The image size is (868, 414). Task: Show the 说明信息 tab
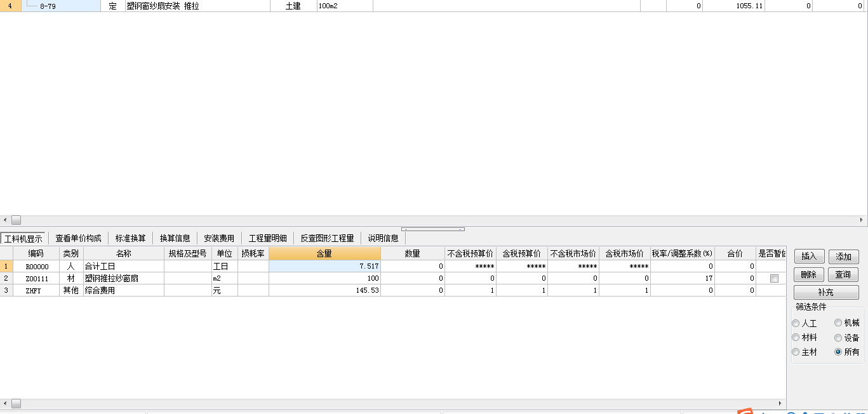384,238
